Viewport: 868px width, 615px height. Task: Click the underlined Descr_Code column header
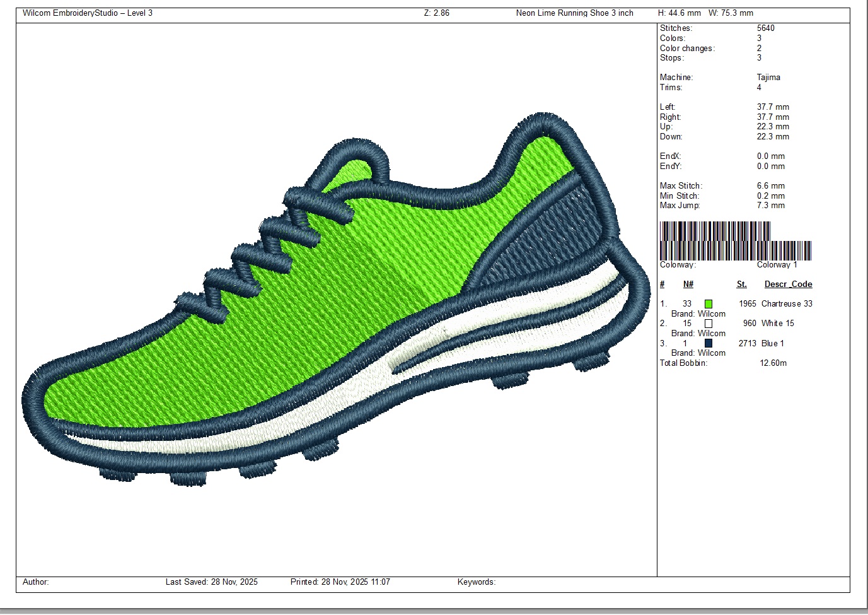click(x=788, y=284)
